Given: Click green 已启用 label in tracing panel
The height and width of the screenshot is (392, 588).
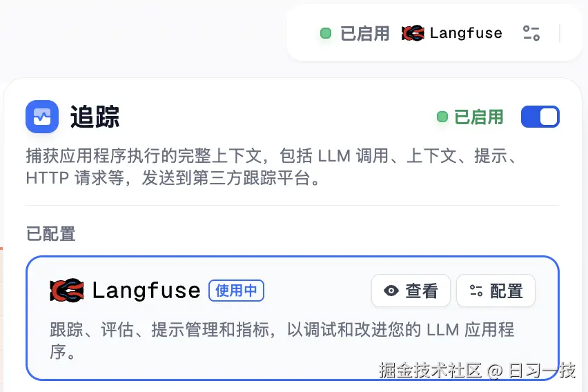Looking at the screenshot, I should click(x=479, y=117).
